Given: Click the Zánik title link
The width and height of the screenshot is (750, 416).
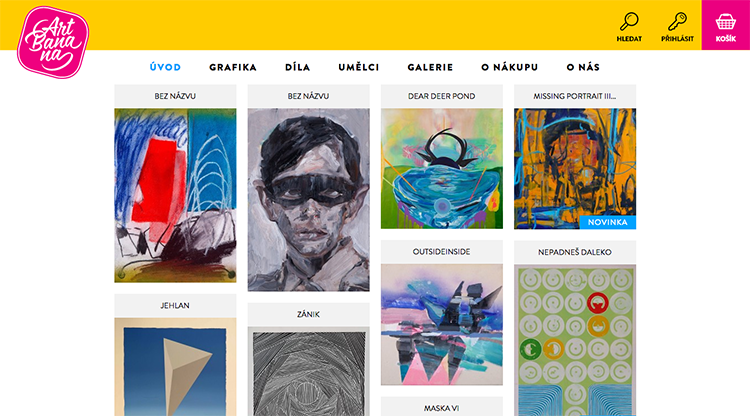Looking at the screenshot, I should point(309,314).
